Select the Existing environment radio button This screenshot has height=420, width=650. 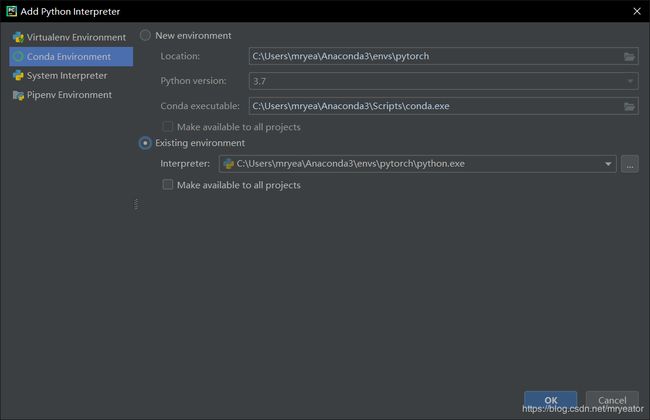[x=145, y=143]
